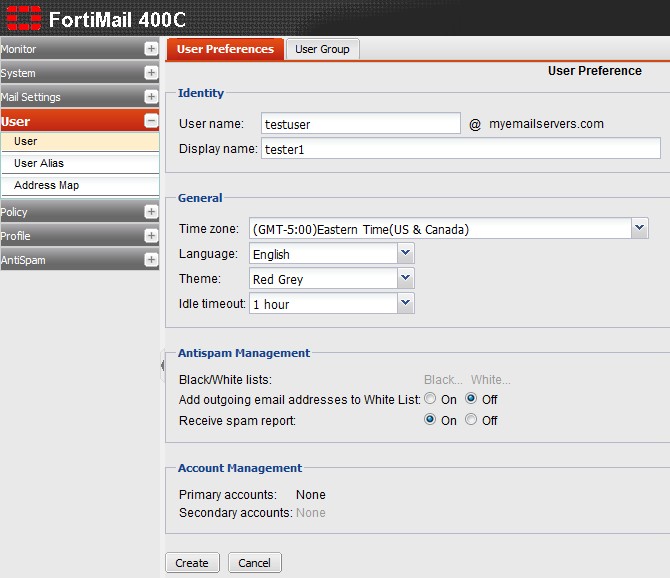
Task: Open the Theme dropdown arrow
Action: tap(406, 278)
